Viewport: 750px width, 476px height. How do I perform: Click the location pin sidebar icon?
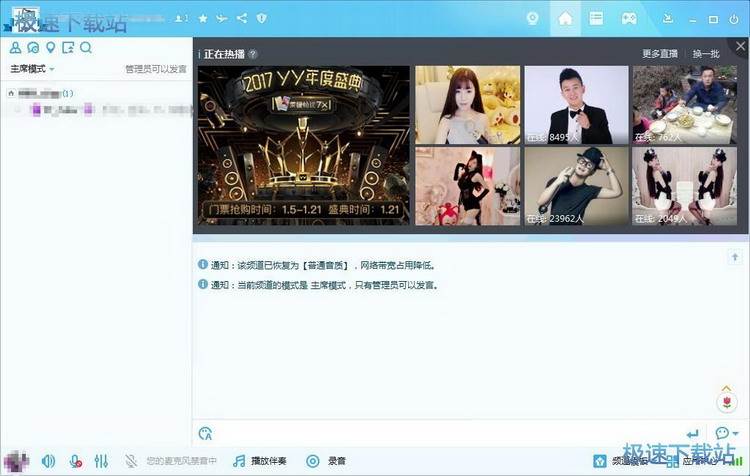[50, 47]
